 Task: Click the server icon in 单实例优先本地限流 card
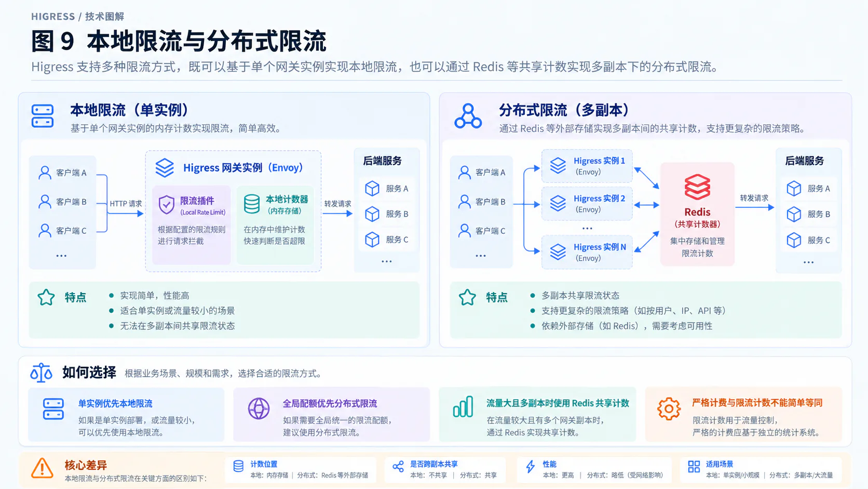53,409
